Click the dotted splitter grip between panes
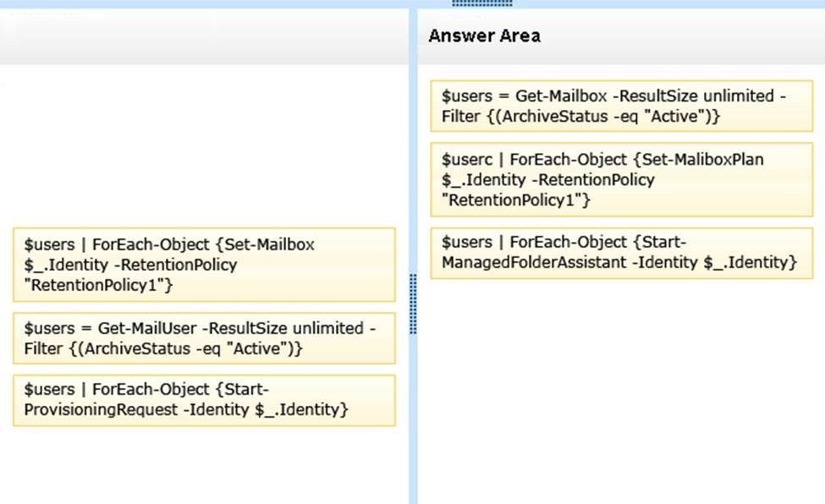825x504 pixels. (413, 304)
